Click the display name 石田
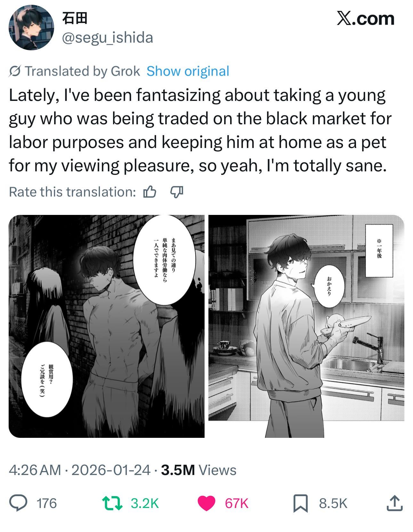Image resolution: width=413 pixels, height=532 pixels. pos(75,18)
